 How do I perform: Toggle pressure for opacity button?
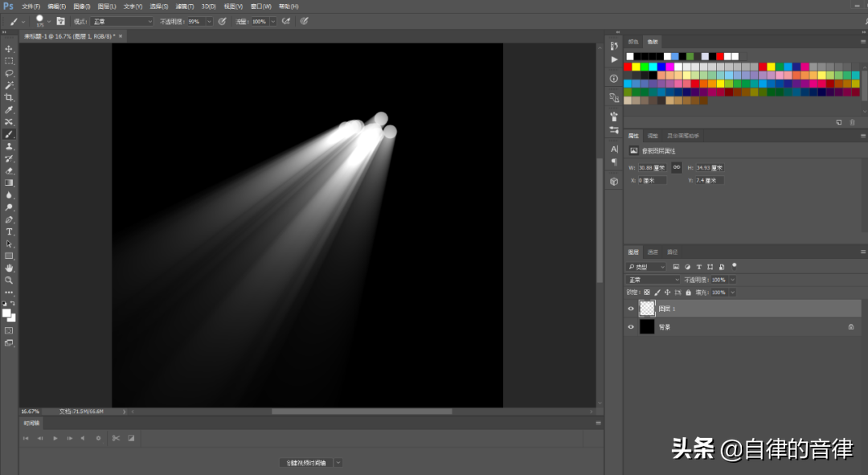222,21
